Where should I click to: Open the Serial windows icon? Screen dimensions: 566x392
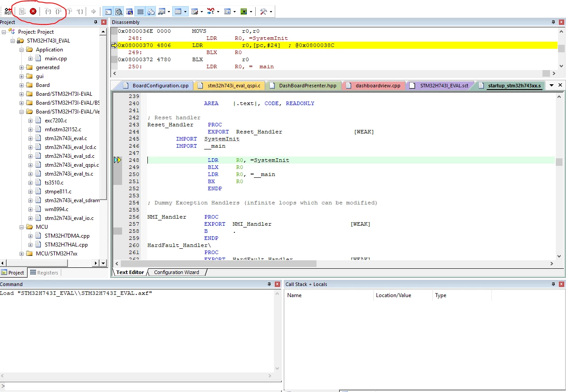(194, 12)
